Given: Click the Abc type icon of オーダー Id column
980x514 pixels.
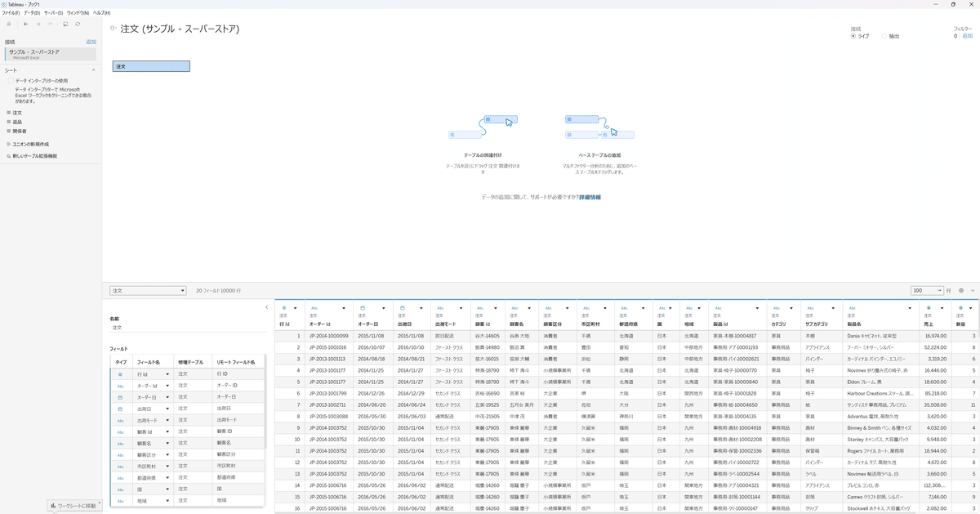Looking at the screenshot, I should tap(314, 308).
